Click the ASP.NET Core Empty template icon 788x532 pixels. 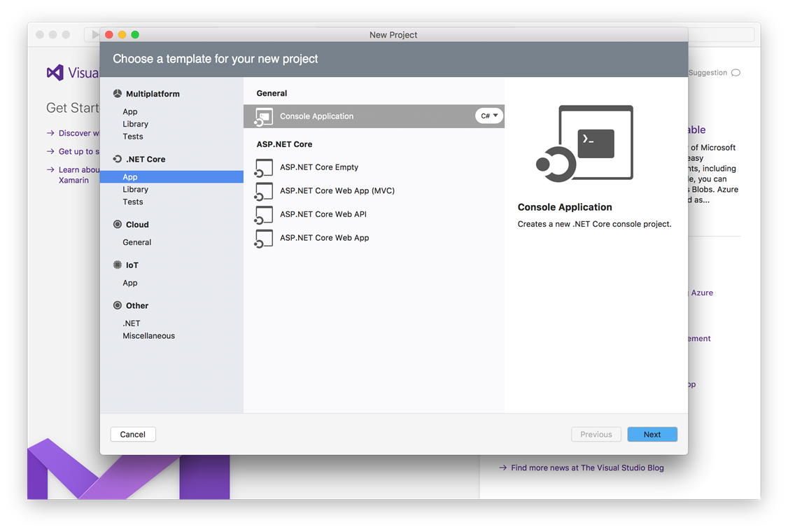(264, 168)
